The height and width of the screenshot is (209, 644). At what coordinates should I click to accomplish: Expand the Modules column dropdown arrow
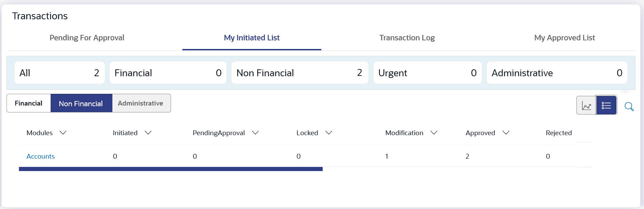[63, 133]
